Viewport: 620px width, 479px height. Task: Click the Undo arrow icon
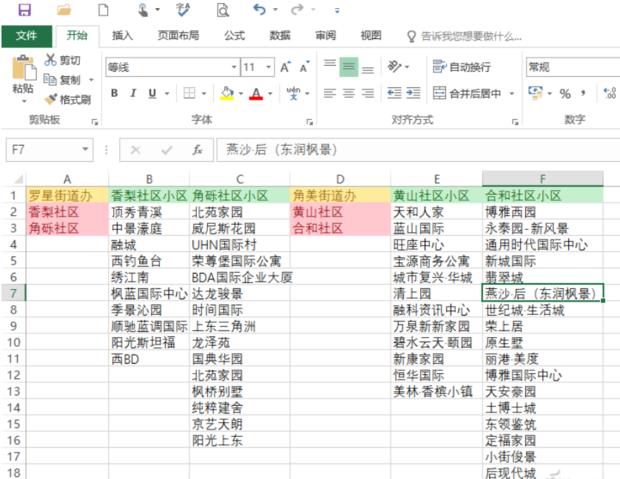(x=260, y=10)
